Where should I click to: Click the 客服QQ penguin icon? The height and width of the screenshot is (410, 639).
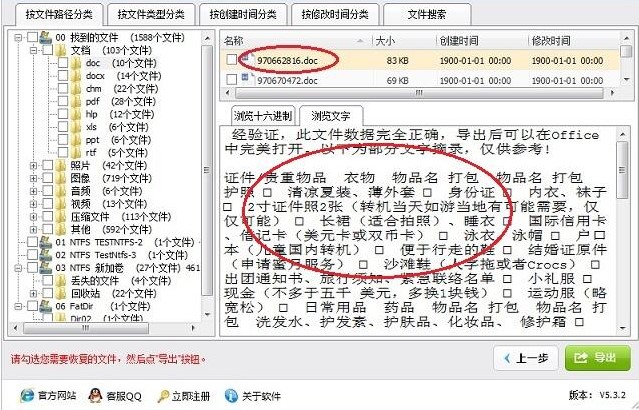pyautogui.click(x=95, y=395)
